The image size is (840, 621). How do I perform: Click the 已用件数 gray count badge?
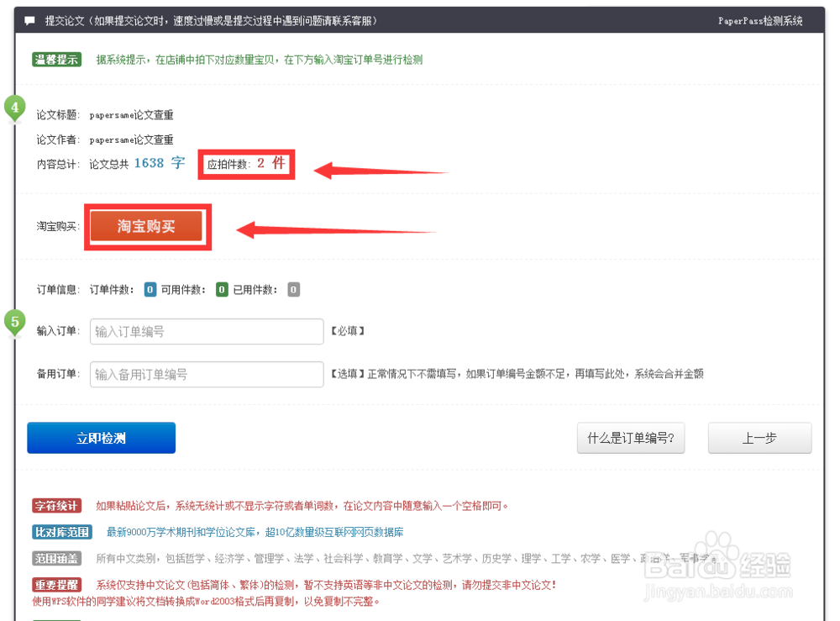(293, 290)
